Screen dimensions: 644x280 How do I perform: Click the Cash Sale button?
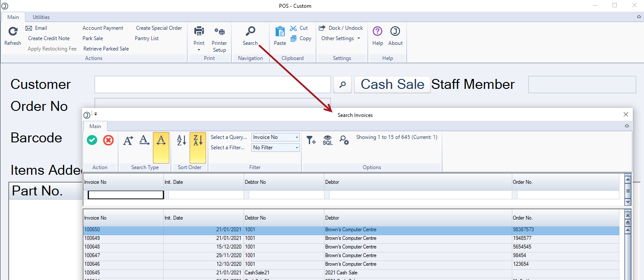(393, 85)
